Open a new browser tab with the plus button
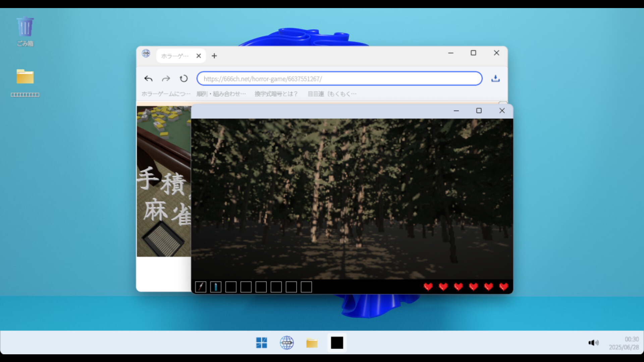Screen dimensions: 644x362 [x=214, y=56]
